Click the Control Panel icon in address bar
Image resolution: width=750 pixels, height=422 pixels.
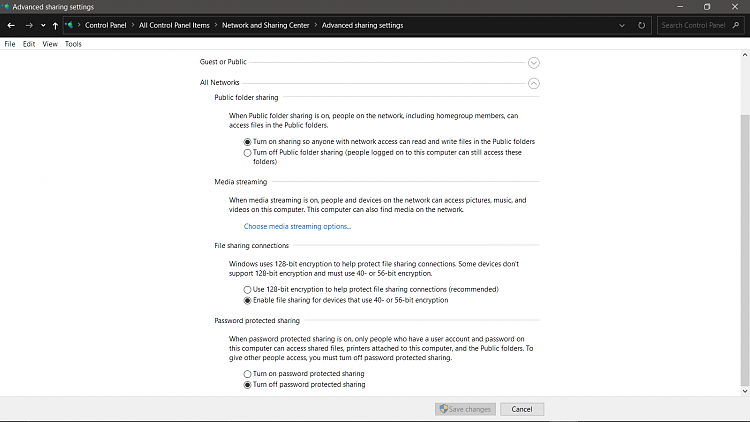(x=69, y=25)
